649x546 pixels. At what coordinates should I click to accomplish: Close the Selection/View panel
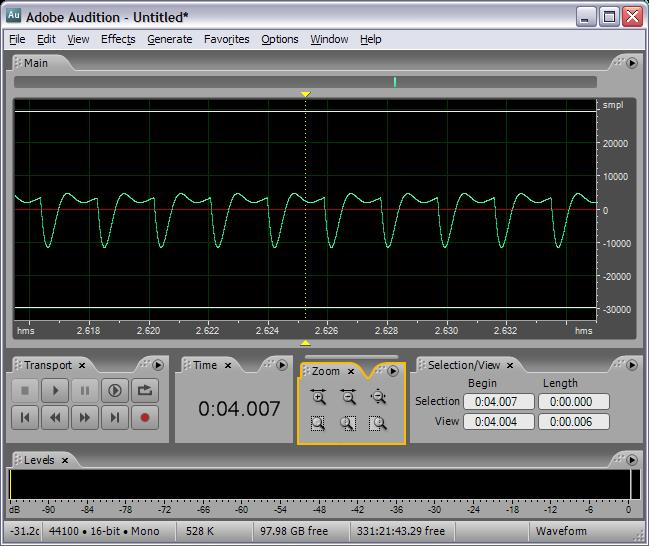coord(510,366)
